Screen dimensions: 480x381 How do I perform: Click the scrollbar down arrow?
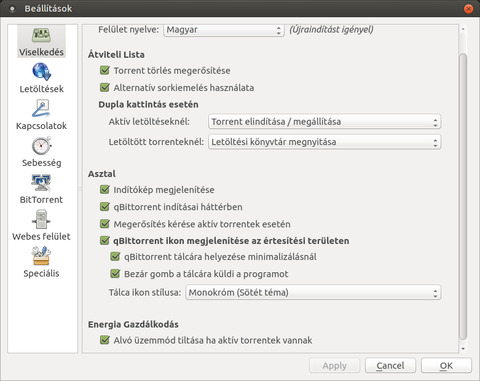(x=463, y=349)
